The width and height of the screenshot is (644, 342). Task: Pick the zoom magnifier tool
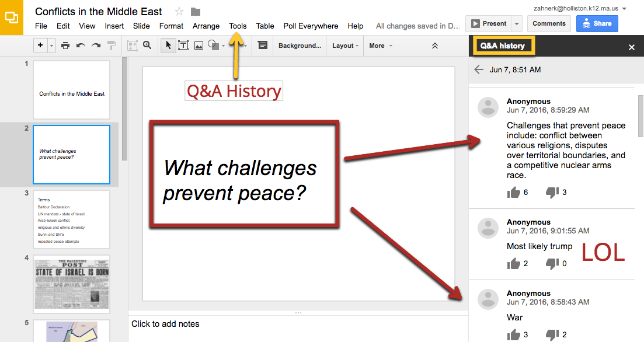coord(147,45)
